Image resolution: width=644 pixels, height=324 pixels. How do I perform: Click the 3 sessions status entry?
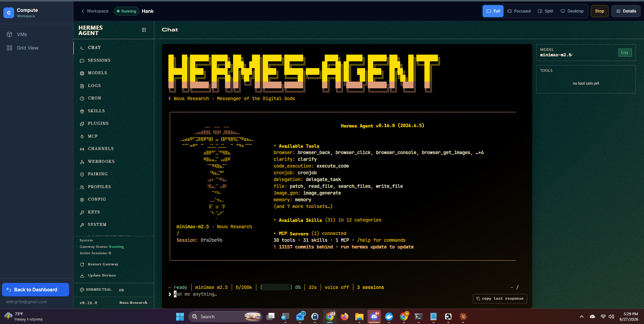tap(371, 288)
